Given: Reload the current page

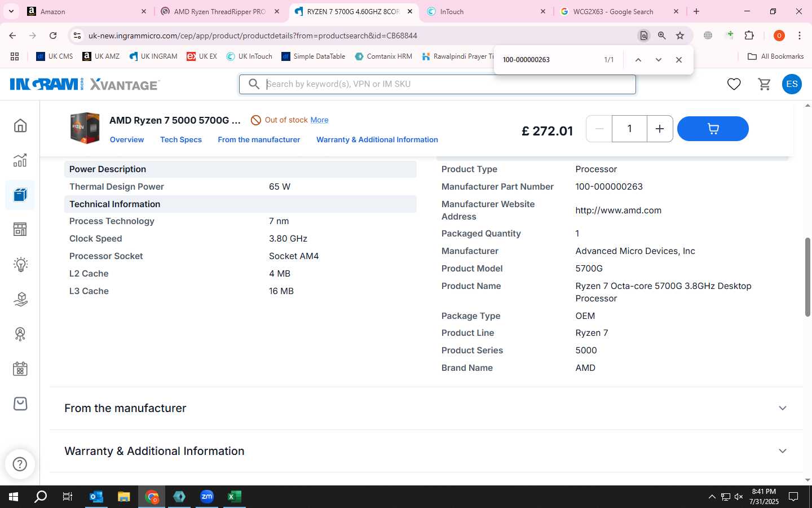Looking at the screenshot, I should (x=53, y=36).
